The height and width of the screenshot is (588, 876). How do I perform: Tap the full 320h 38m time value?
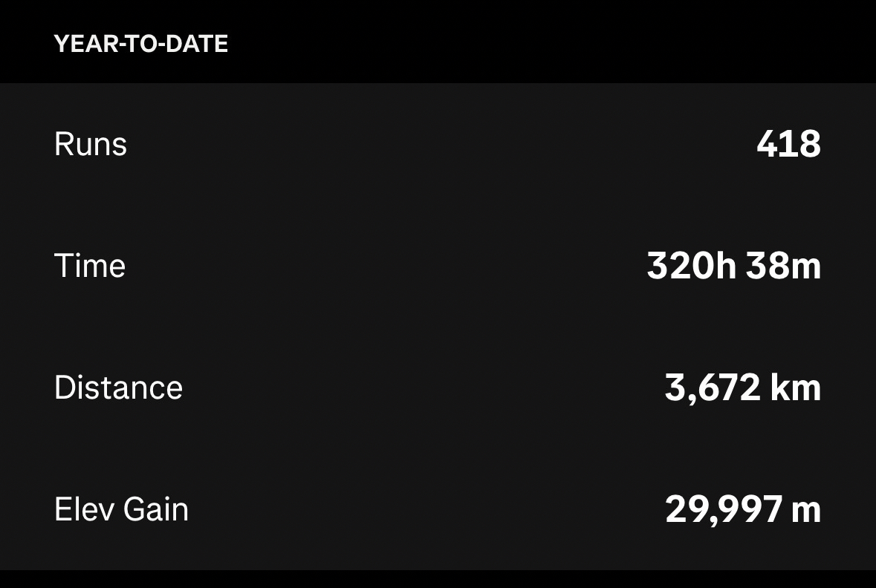pyautogui.click(x=733, y=266)
